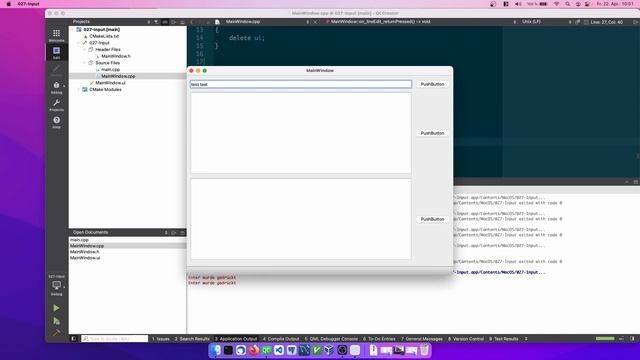Open the Compile Output tab
640x360 pixels.
[x=281, y=339]
